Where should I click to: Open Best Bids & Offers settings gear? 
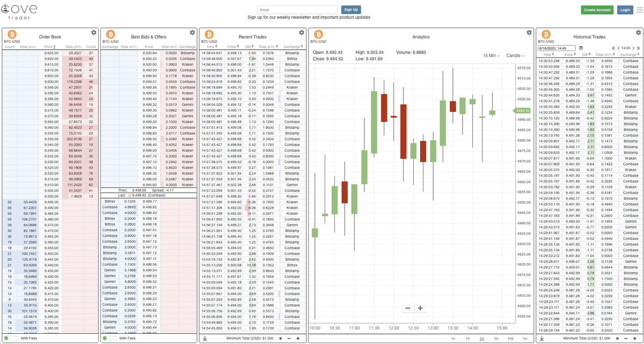coord(193,33)
